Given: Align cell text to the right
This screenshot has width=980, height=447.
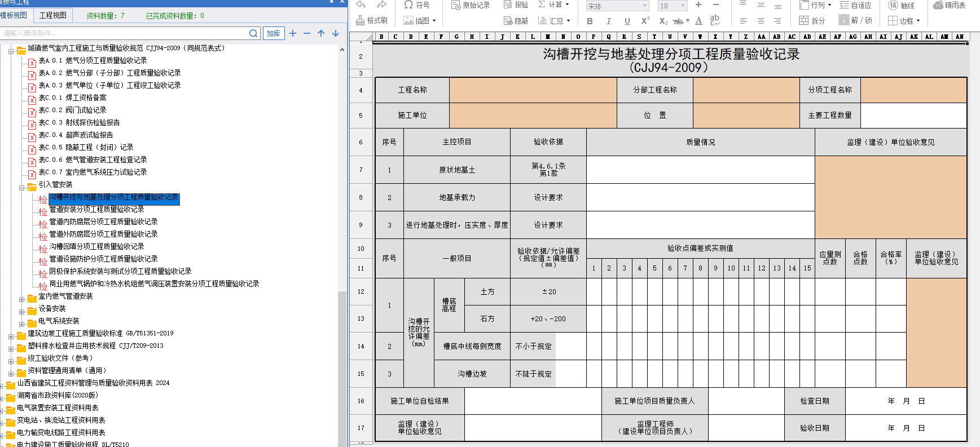Looking at the screenshot, I should click(777, 21).
